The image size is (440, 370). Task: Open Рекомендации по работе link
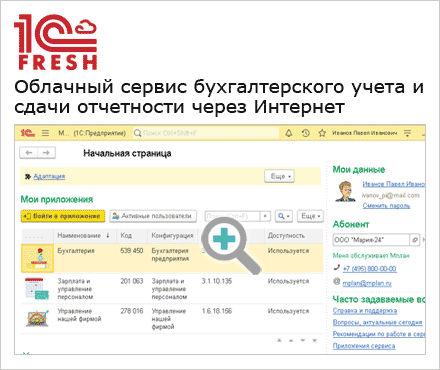[379, 334]
